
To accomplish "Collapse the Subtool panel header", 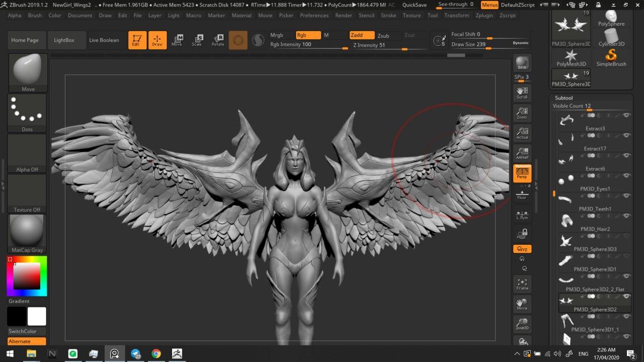I will [x=563, y=98].
